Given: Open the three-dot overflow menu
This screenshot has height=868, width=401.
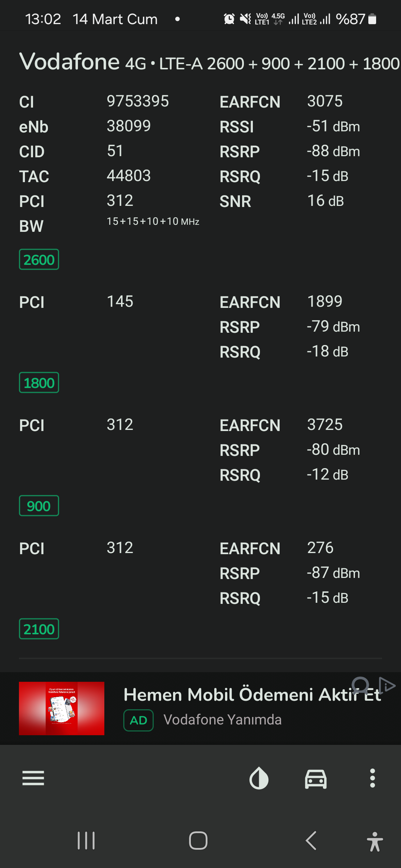Looking at the screenshot, I should click(x=372, y=778).
